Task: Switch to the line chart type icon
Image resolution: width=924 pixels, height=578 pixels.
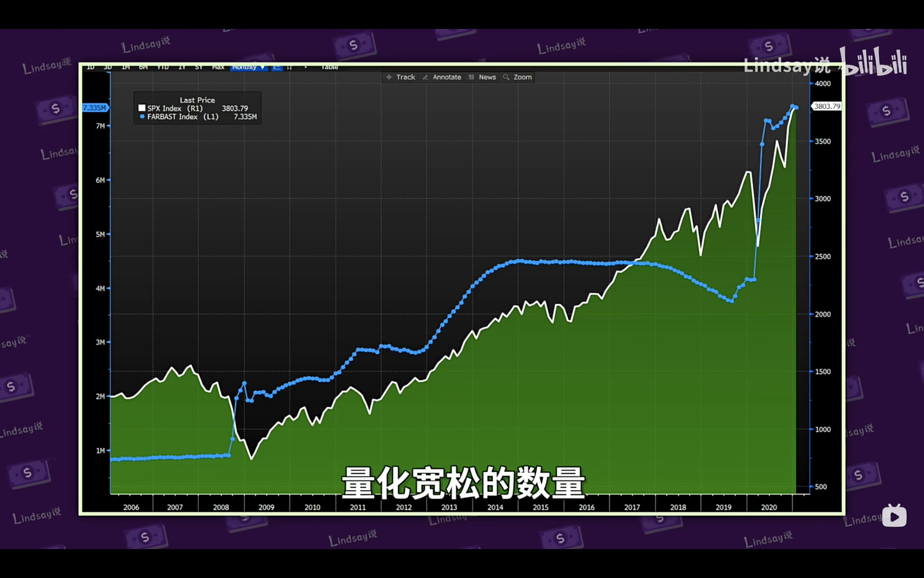Action: (x=277, y=67)
